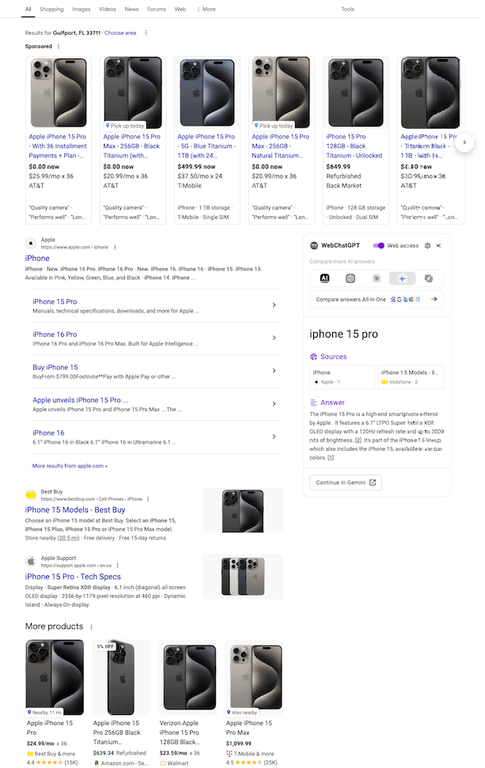Click More results from apple.com

70,466
